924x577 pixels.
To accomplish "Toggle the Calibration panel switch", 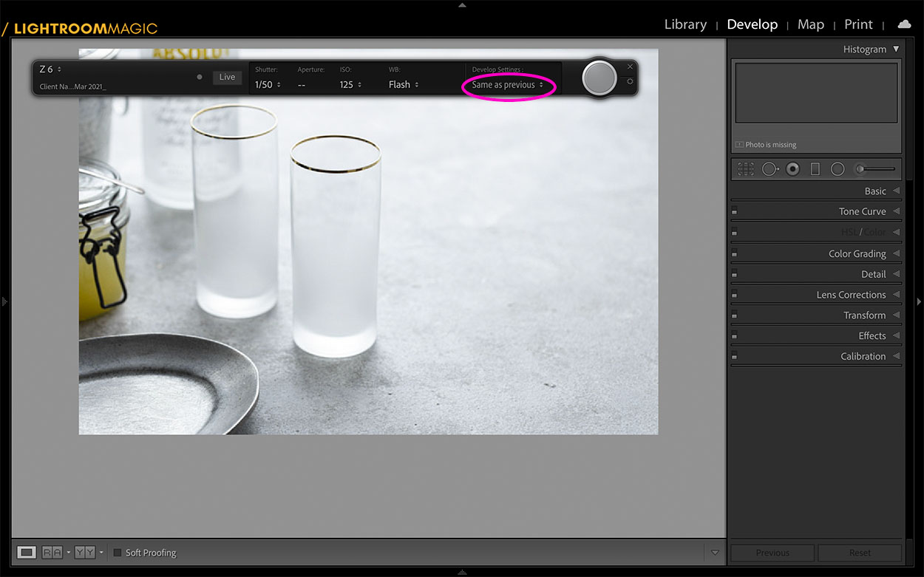I will (x=734, y=356).
